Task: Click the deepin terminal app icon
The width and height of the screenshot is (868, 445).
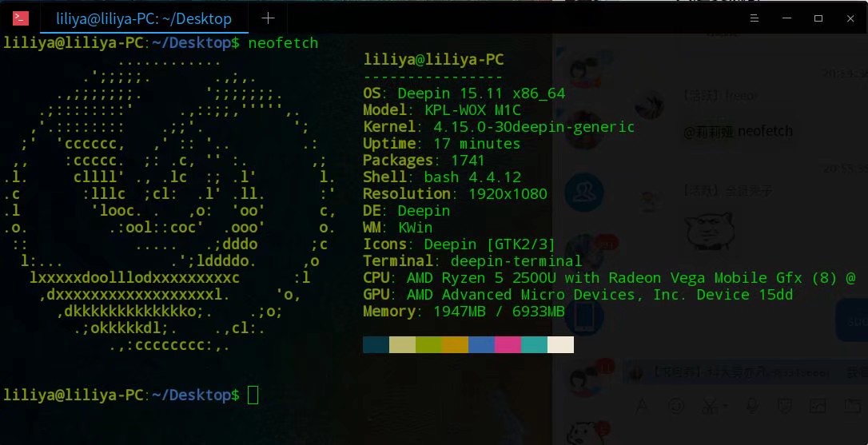Action: point(21,18)
